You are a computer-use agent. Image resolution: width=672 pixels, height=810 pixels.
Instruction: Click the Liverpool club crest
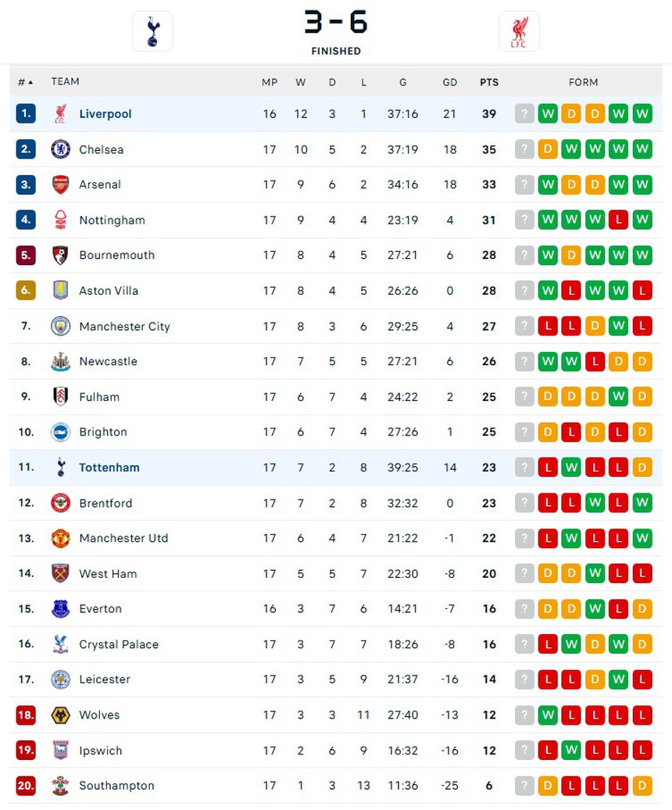click(61, 113)
